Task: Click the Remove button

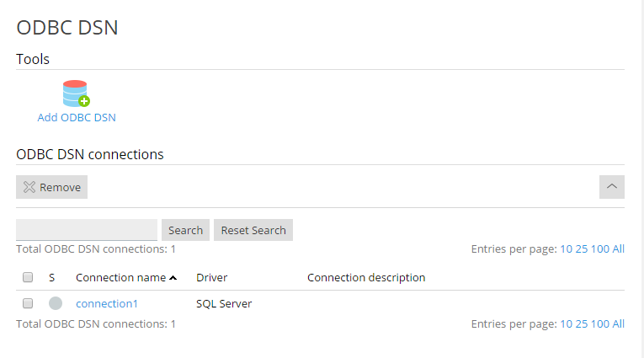Action: click(52, 187)
